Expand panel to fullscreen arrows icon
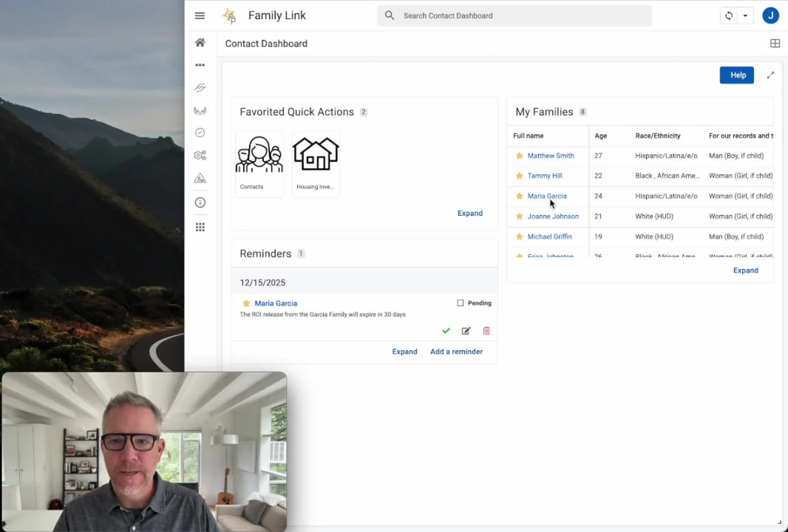Viewport: 788px width, 532px height. point(770,75)
